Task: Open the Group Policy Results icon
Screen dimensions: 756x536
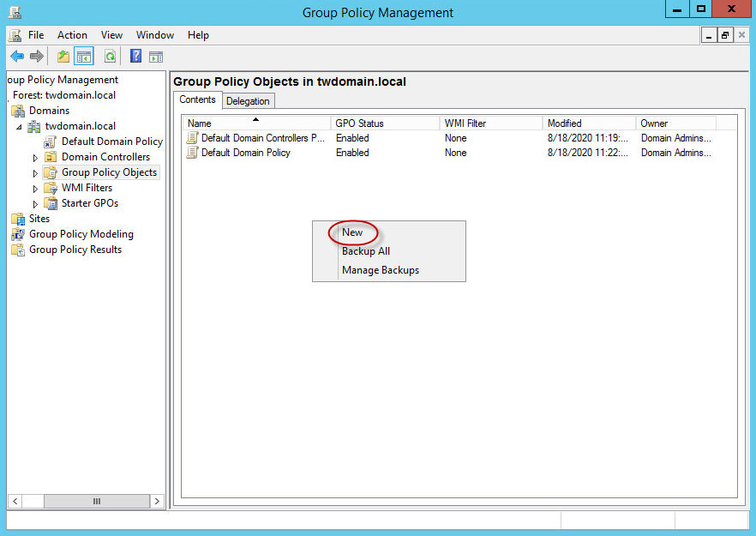Action: click(x=19, y=249)
